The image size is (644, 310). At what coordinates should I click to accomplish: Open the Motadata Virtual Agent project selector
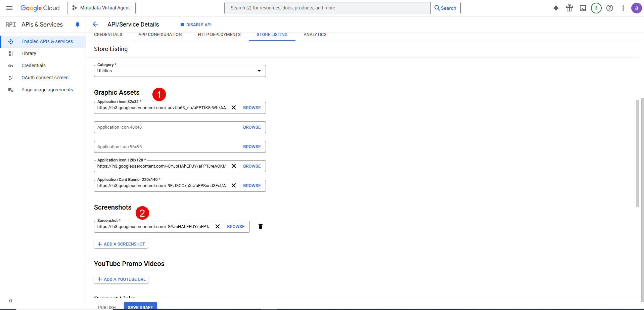pos(101,8)
